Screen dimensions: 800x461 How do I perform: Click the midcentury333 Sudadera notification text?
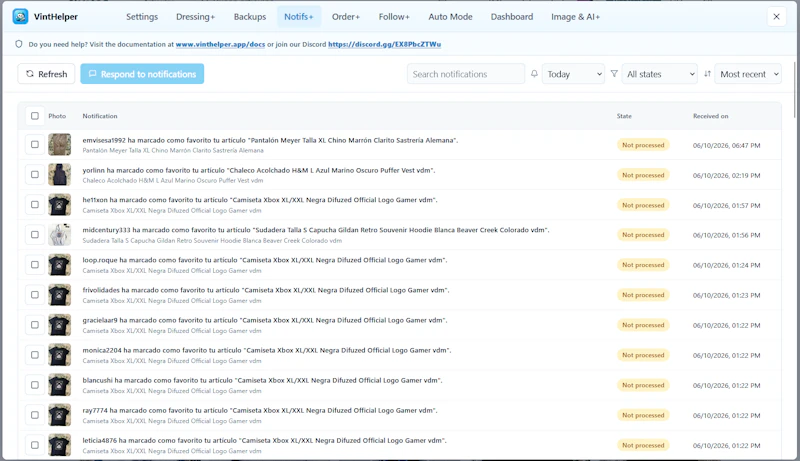pyautogui.click(x=316, y=230)
